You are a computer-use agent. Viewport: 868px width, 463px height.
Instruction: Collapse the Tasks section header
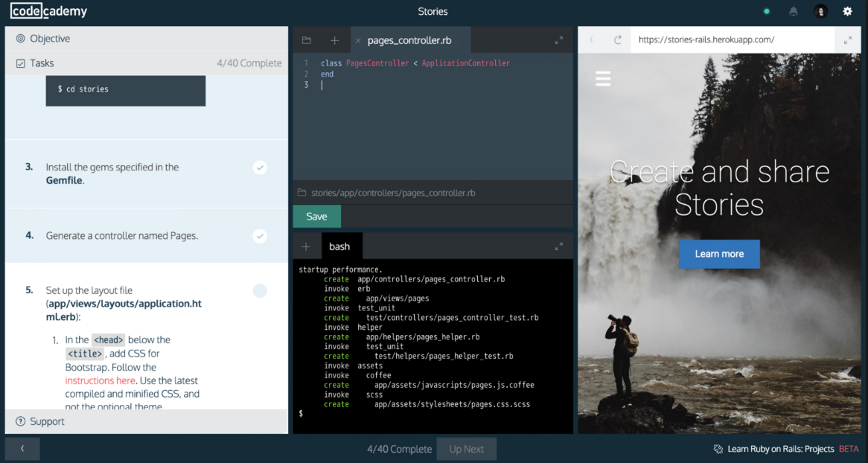coord(42,63)
